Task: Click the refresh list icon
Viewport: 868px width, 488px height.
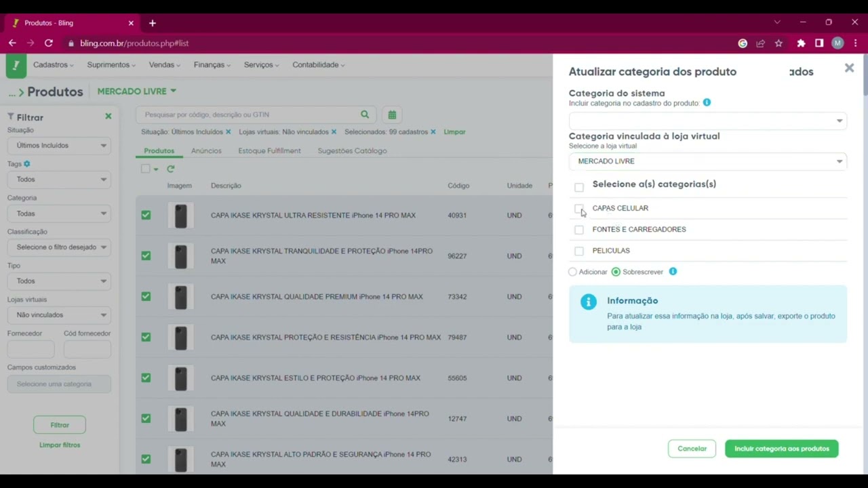Action: [171, 169]
